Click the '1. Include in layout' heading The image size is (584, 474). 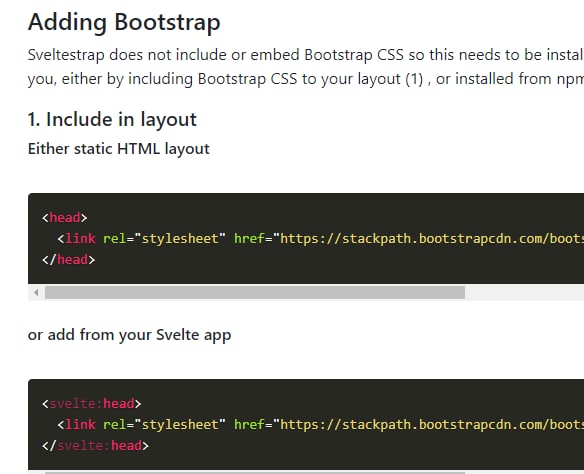click(x=112, y=120)
